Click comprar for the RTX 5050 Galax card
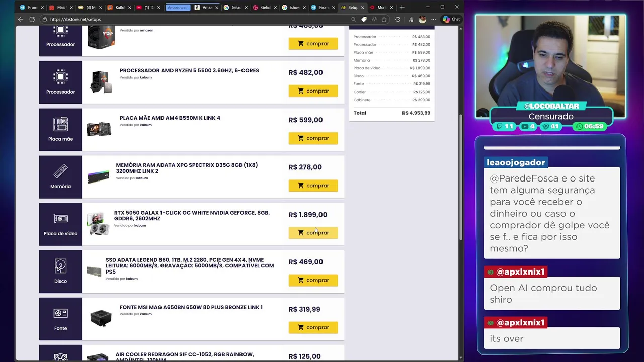The width and height of the screenshot is (644, 362). pyautogui.click(x=313, y=233)
